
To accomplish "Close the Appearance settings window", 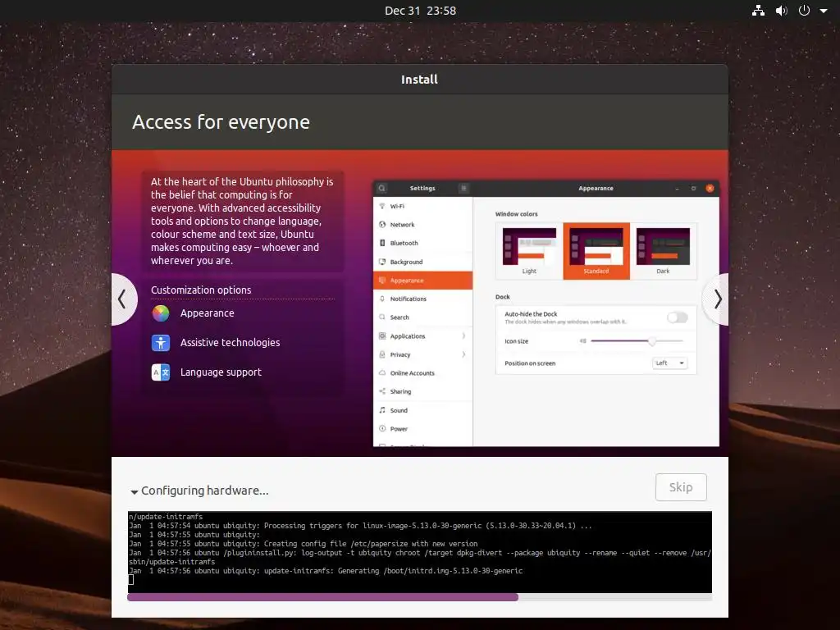I will click(710, 189).
